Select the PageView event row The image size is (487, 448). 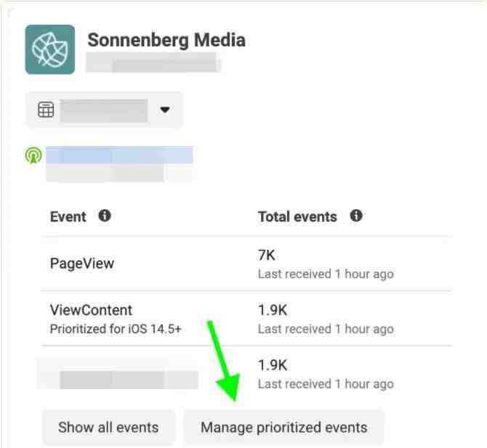[246, 264]
